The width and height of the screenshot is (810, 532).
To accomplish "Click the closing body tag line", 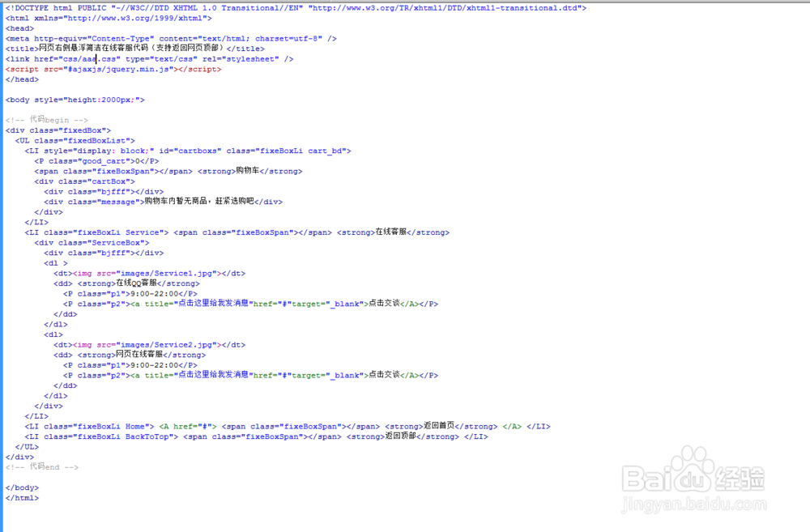I will 22,487.
